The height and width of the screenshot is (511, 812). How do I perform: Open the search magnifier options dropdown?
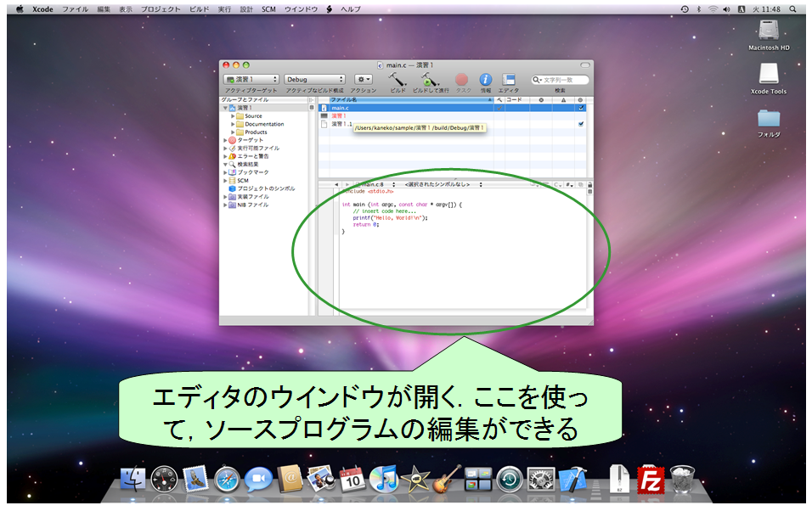[x=537, y=80]
